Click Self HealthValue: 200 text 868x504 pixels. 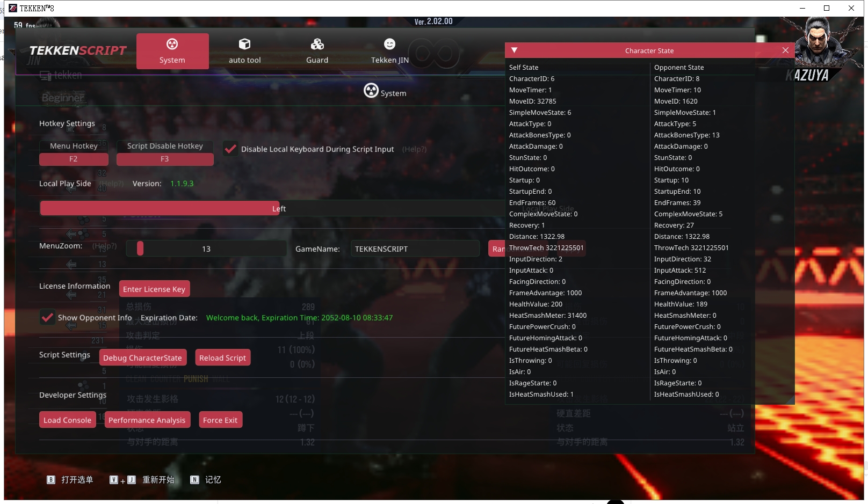[x=536, y=304]
